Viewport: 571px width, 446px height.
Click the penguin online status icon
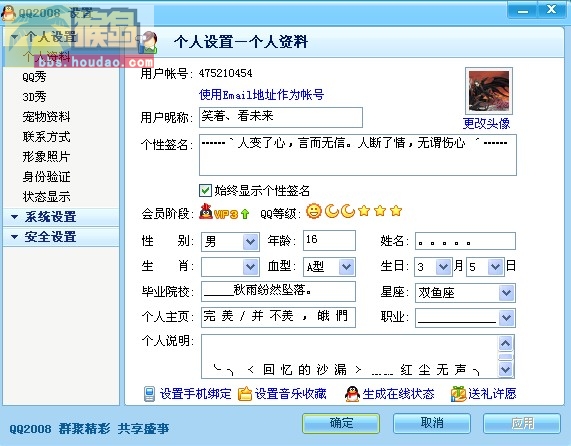pyautogui.click(x=352, y=394)
